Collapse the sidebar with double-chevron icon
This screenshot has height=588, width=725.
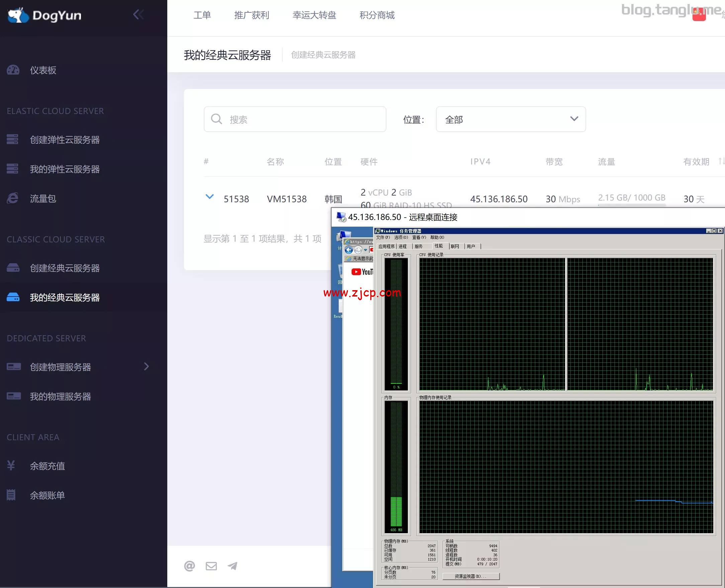pyautogui.click(x=138, y=15)
